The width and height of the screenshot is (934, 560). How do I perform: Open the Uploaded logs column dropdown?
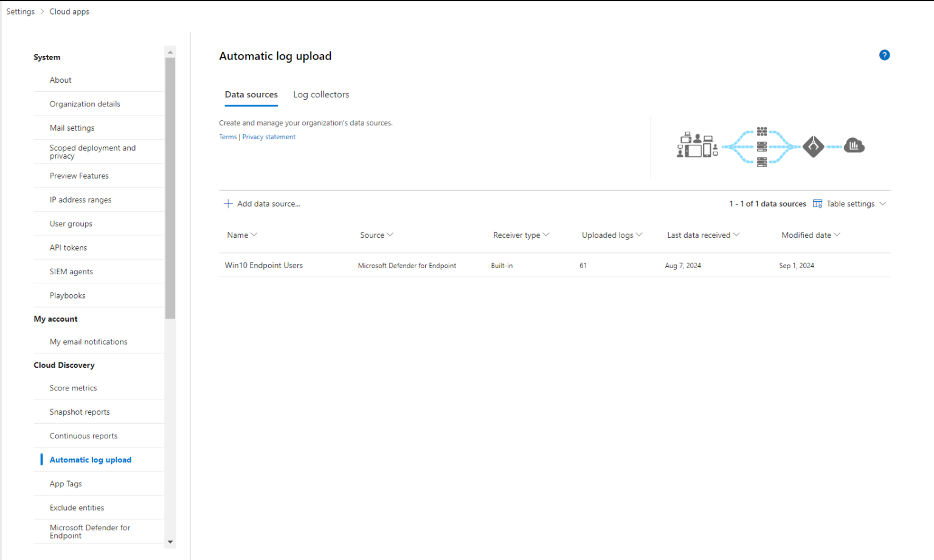[x=640, y=235]
